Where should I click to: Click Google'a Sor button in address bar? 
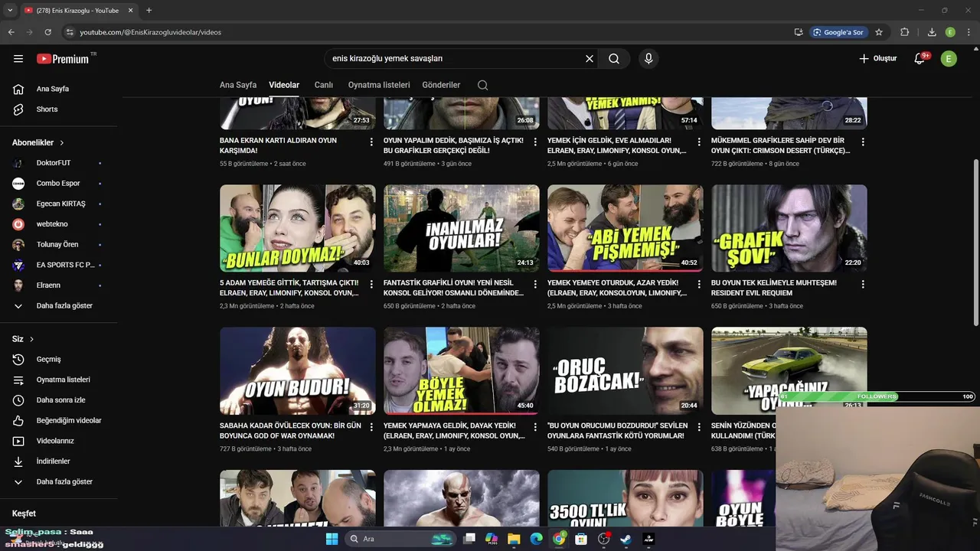838,32
